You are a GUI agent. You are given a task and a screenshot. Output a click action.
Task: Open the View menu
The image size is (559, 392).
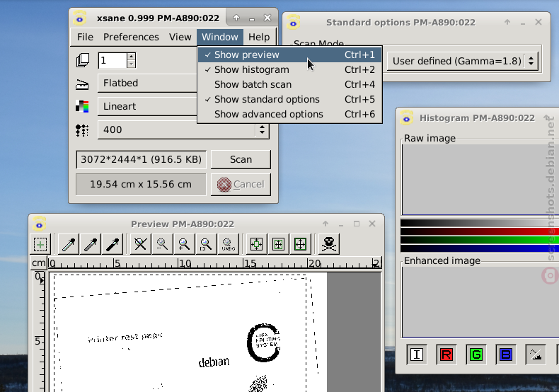180,37
